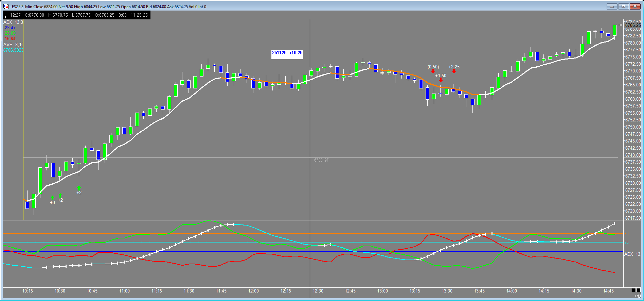
Task: Click the current price pointer at 6786.25
Action: click(621, 25)
